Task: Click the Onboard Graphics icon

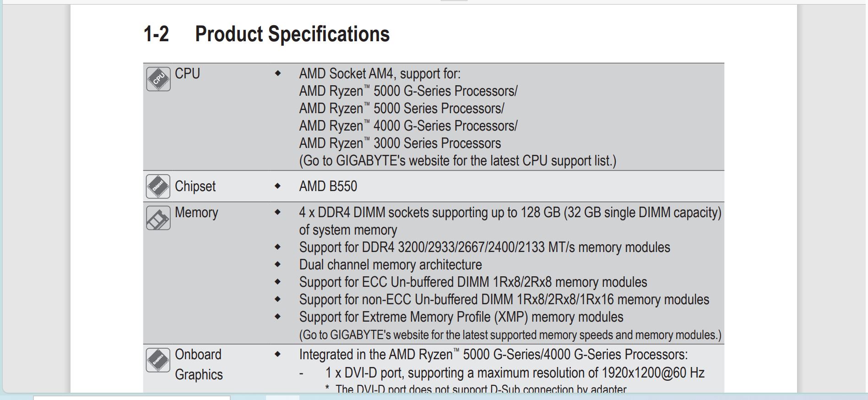Action: pos(158,360)
